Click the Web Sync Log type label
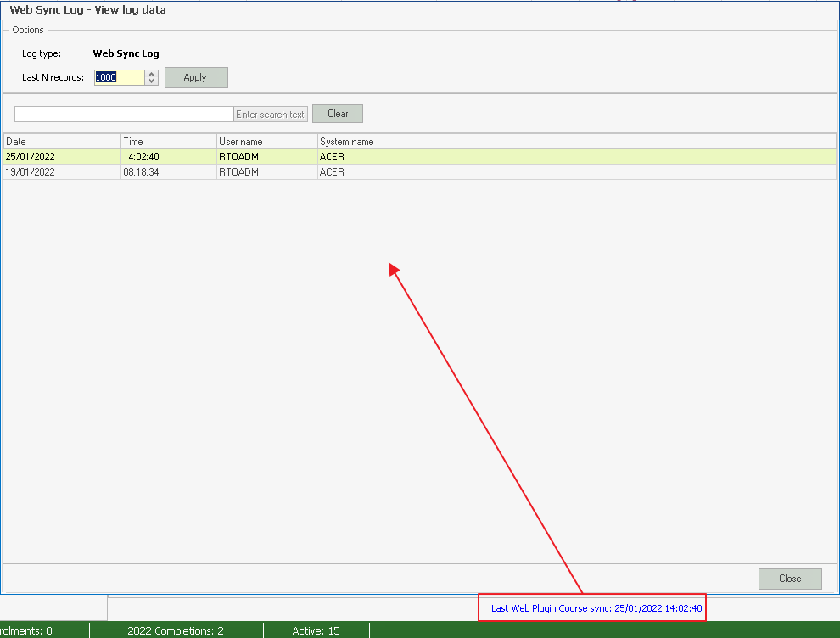840x638 pixels. pyautogui.click(x=126, y=53)
